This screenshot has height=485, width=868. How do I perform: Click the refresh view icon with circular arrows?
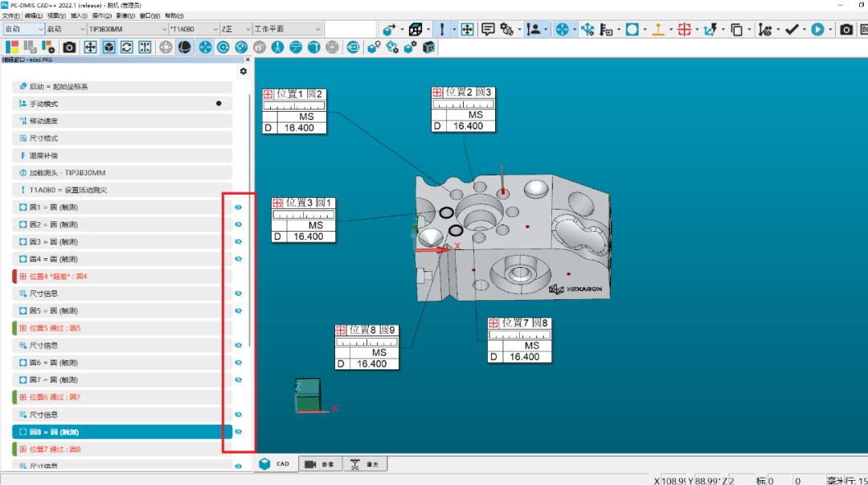(x=127, y=47)
